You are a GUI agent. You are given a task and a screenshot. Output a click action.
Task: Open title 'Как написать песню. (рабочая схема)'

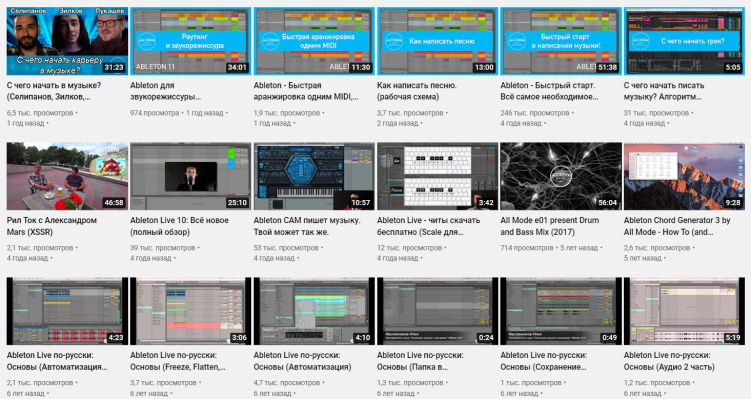[417, 91]
